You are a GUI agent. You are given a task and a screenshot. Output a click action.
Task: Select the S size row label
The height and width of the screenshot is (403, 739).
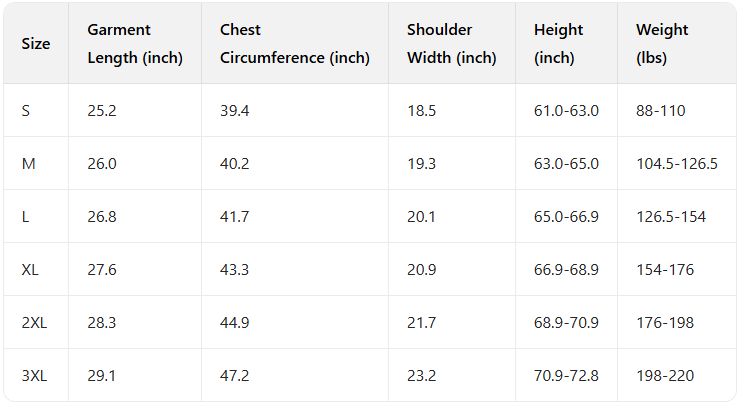coord(26,110)
